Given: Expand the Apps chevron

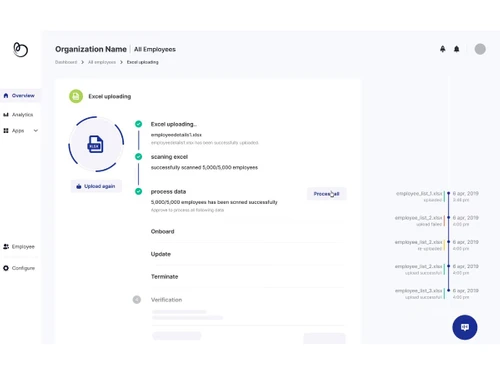Looking at the screenshot, I should click(x=36, y=131).
